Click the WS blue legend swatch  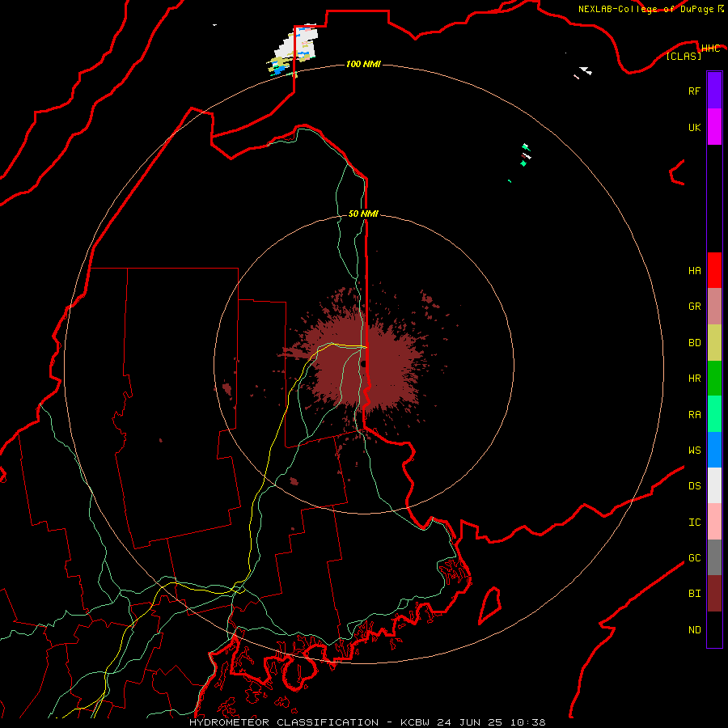tap(714, 450)
